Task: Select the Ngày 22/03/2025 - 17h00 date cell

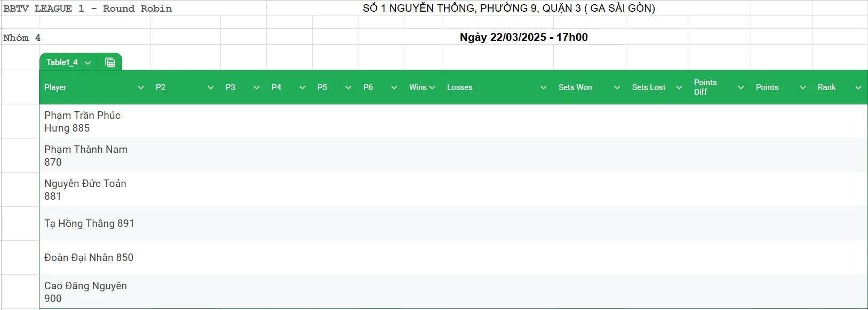Action: 523,37
